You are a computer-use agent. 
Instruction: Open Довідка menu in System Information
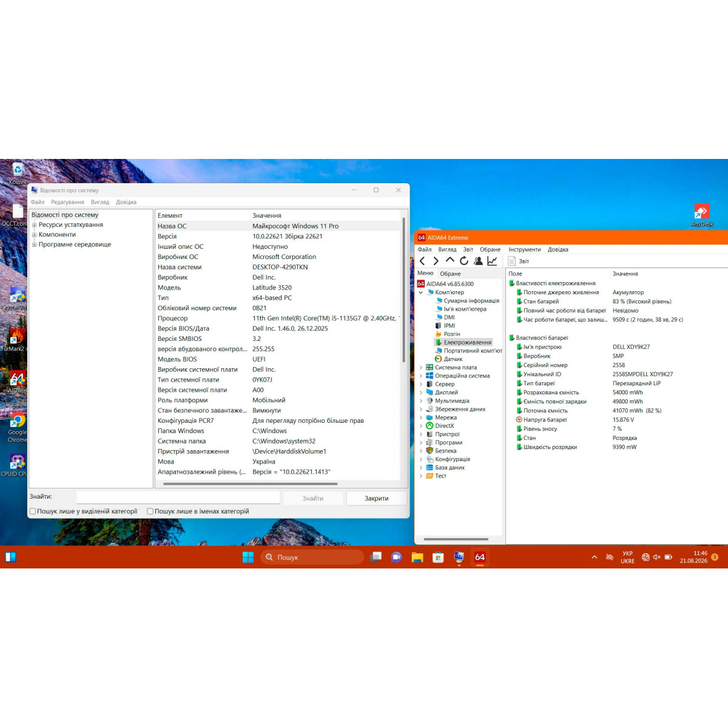pyautogui.click(x=126, y=202)
